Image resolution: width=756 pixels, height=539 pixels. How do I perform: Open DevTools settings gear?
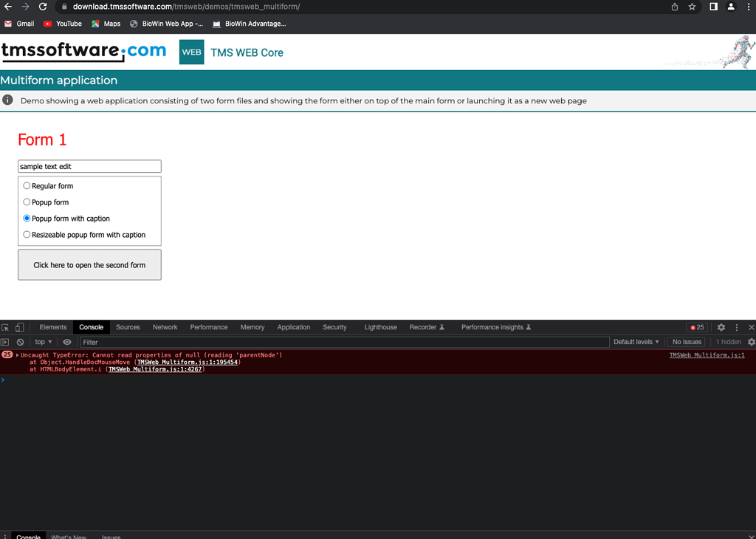click(721, 326)
